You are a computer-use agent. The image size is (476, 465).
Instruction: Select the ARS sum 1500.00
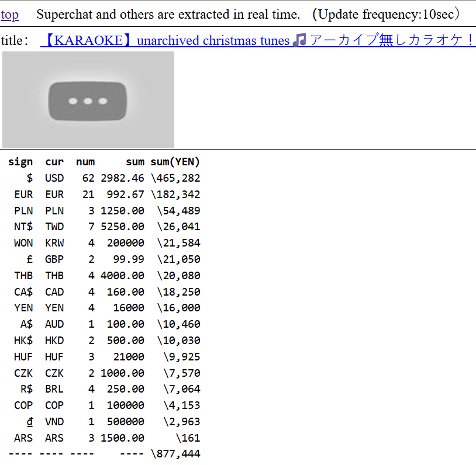pyautogui.click(x=122, y=438)
